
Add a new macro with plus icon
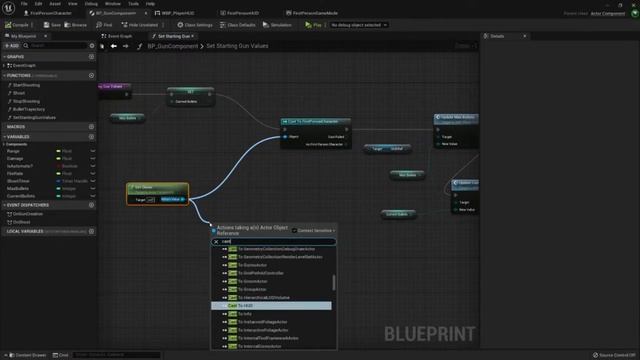91,127
